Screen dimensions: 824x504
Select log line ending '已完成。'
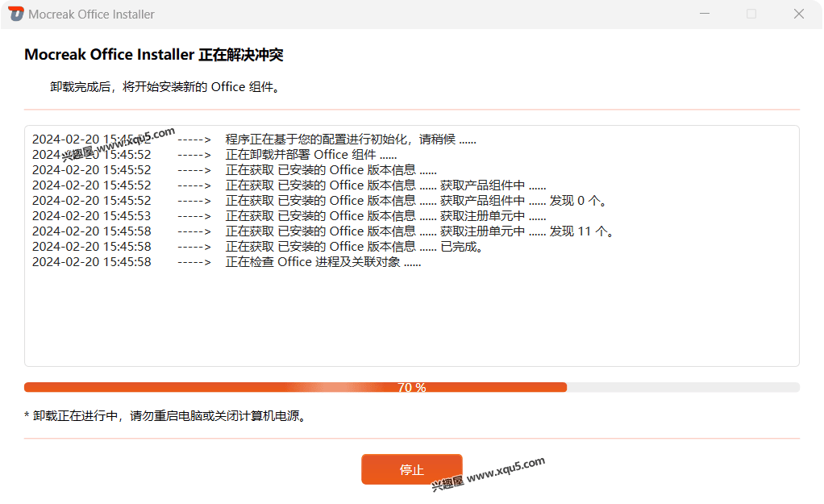click(257, 247)
